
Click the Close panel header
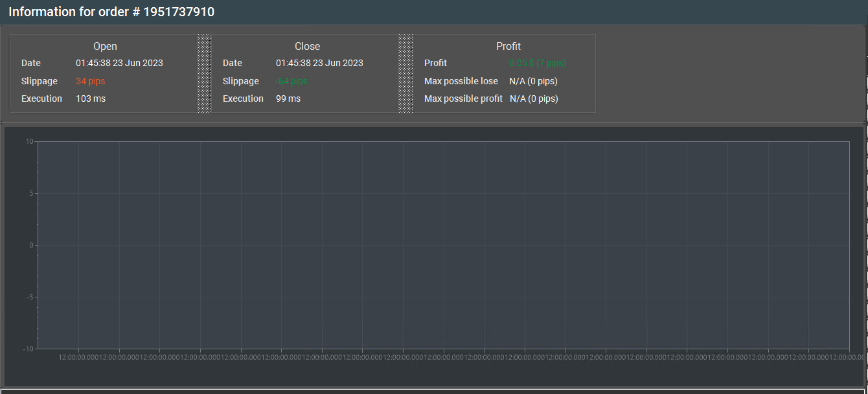pyautogui.click(x=307, y=46)
